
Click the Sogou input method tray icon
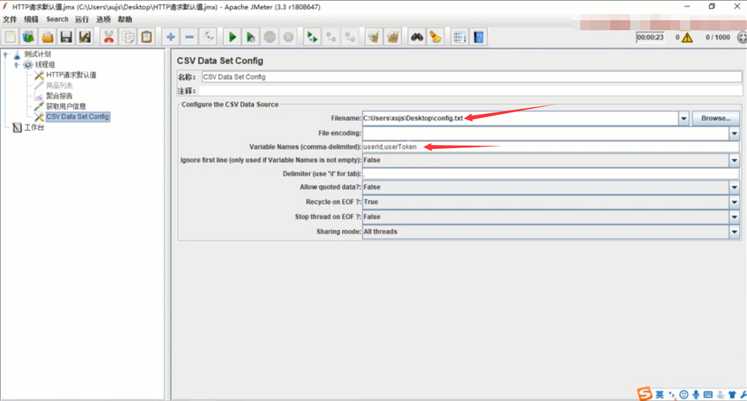[645, 394]
